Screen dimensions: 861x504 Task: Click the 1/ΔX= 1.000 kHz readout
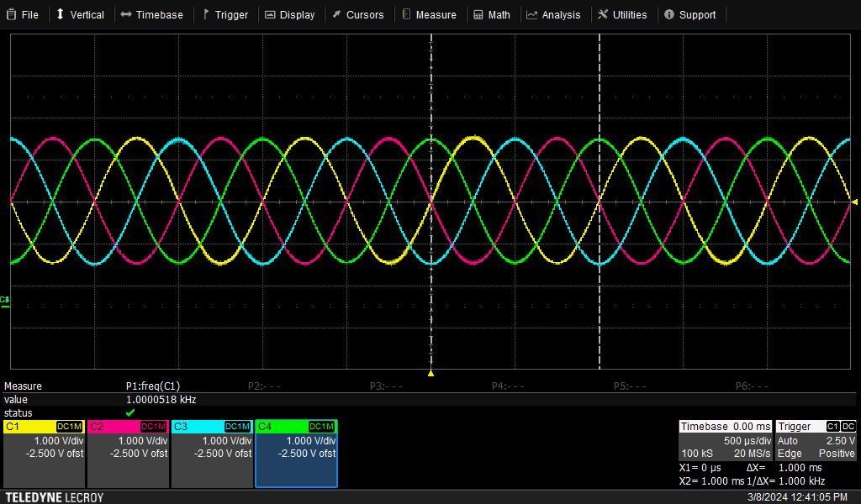coord(786,481)
